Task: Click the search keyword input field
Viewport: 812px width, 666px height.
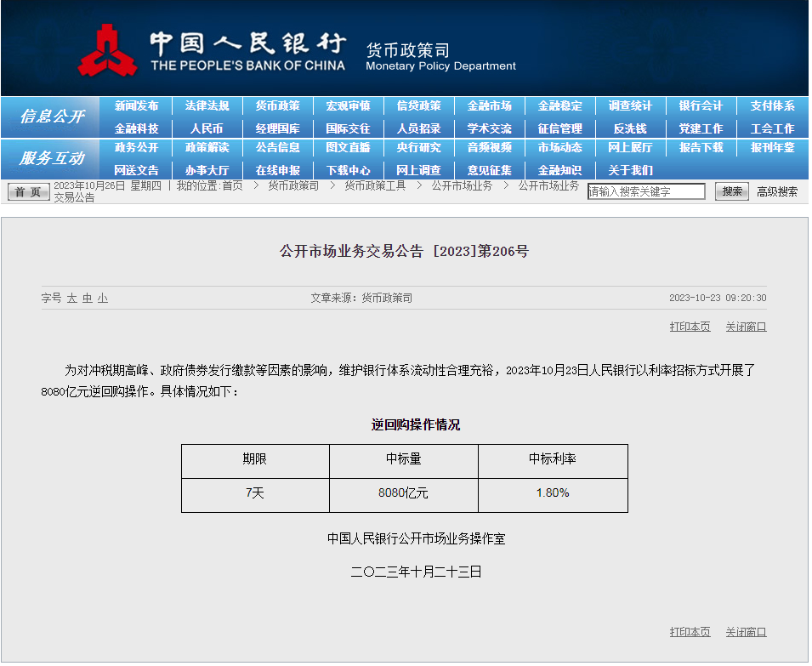Action: point(644,191)
